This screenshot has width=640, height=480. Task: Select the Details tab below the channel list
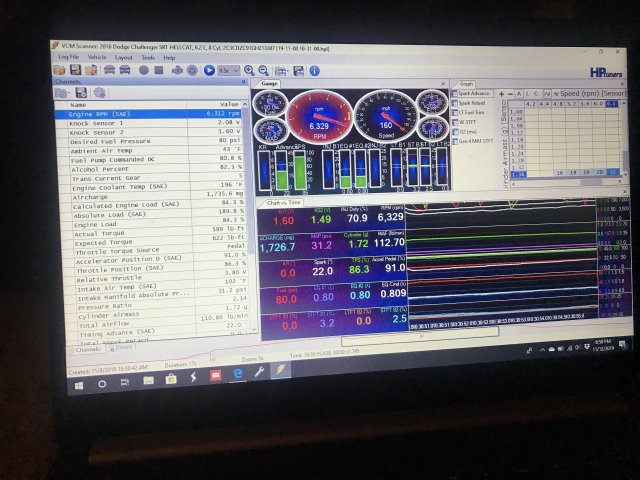pyautogui.click(x=121, y=348)
